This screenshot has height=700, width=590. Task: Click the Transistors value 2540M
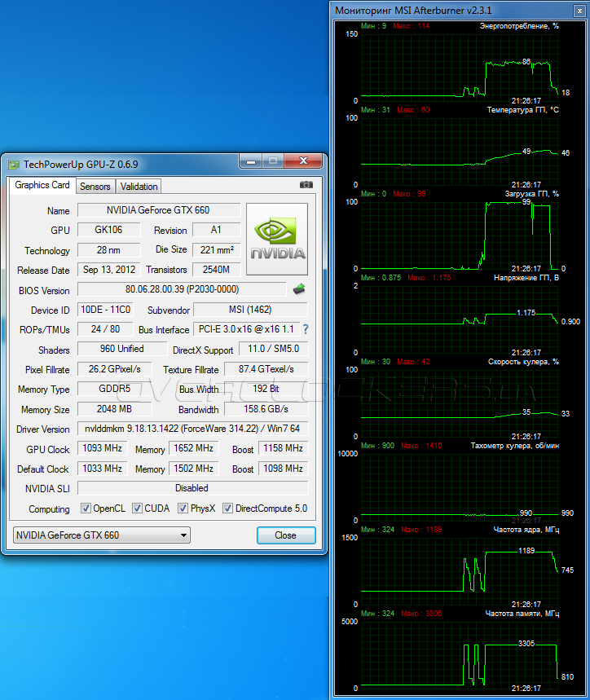[x=217, y=270]
